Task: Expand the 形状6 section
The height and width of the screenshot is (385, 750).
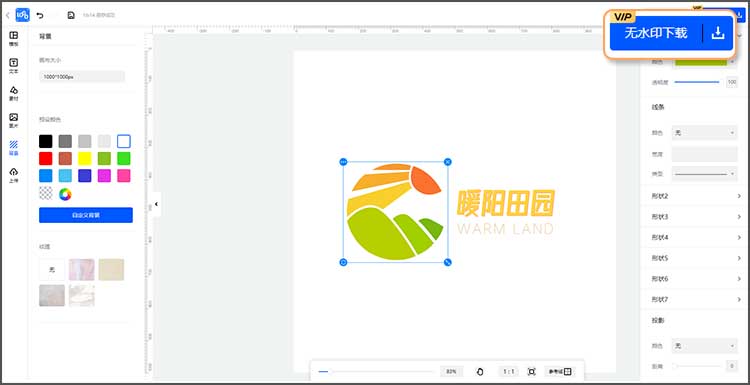Action: [695, 279]
